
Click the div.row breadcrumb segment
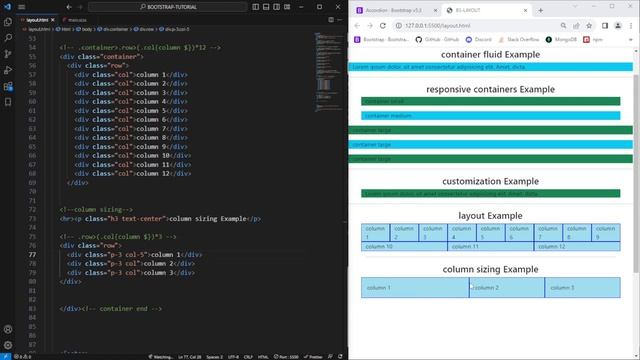pyautogui.click(x=144, y=29)
